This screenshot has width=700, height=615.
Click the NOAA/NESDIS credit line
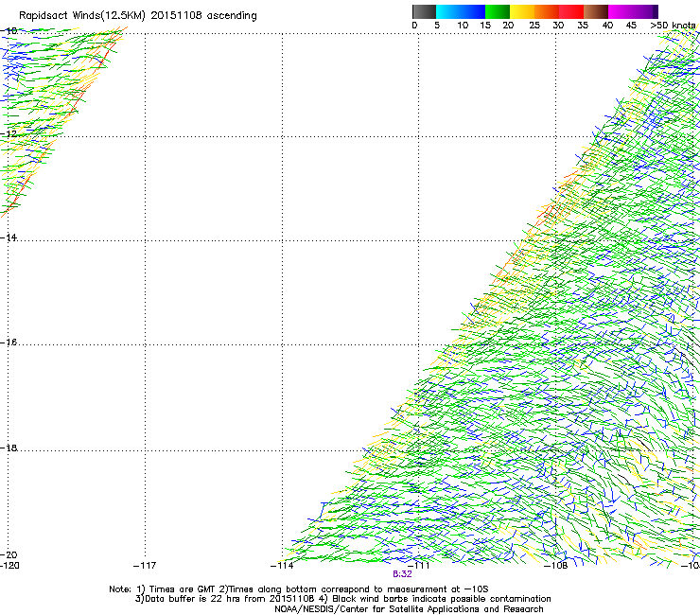[409, 609]
